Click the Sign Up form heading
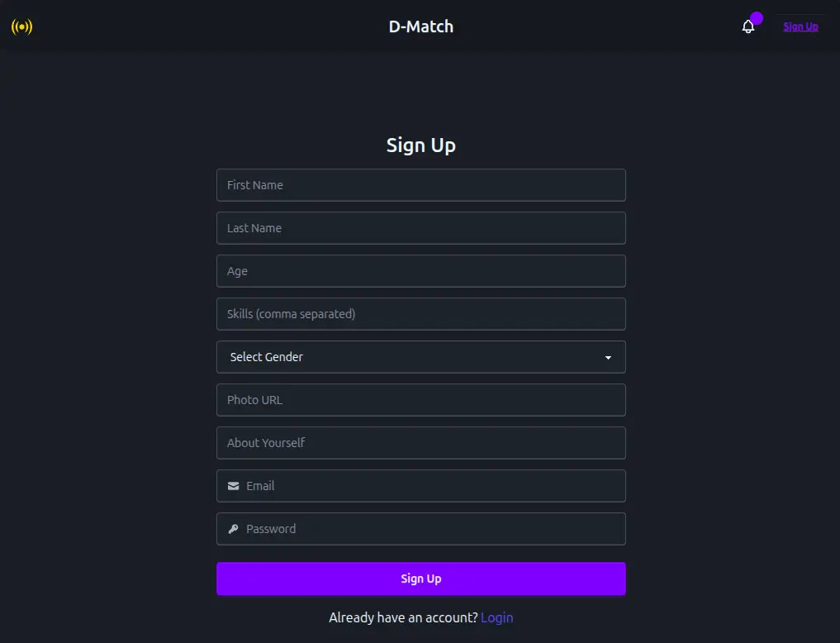This screenshot has width=840, height=643. [421, 145]
